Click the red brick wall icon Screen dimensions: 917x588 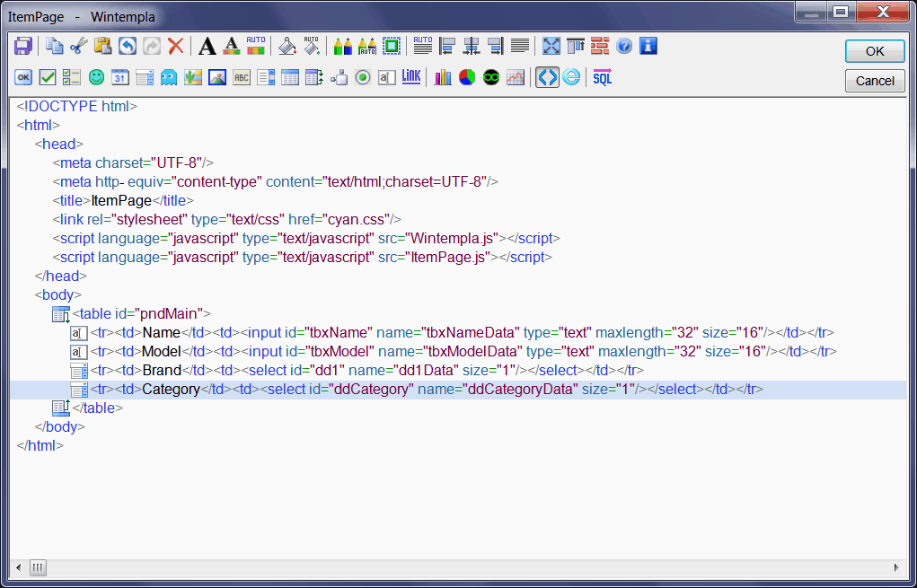pyautogui.click(x=600, y=46)
